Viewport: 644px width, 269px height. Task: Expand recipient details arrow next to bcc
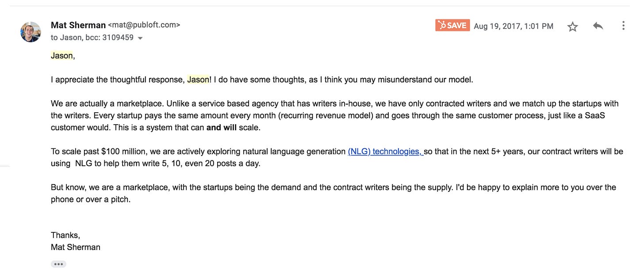(x=140, y=38)
